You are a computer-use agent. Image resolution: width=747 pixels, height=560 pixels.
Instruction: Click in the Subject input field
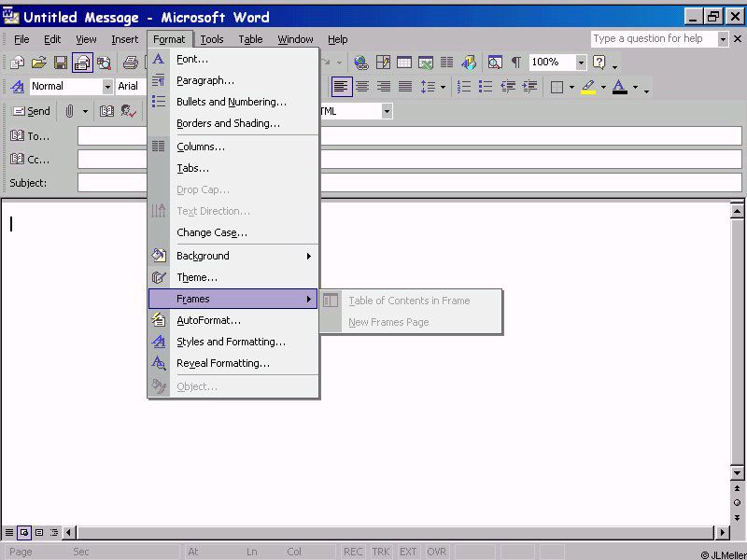tap(409, 183)
